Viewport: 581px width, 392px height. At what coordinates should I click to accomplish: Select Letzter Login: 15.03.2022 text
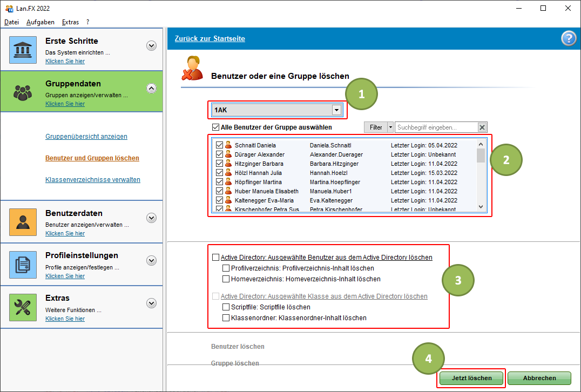[424, 173]
